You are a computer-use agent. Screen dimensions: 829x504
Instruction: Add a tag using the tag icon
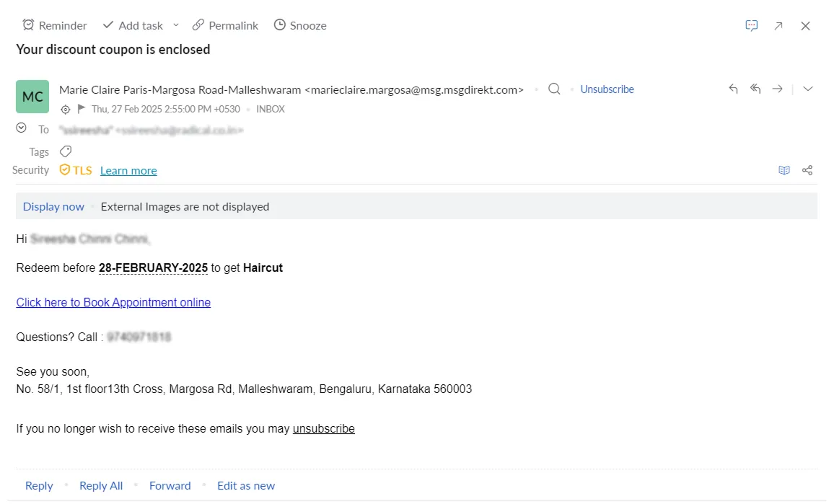click(x=66, y=151)
